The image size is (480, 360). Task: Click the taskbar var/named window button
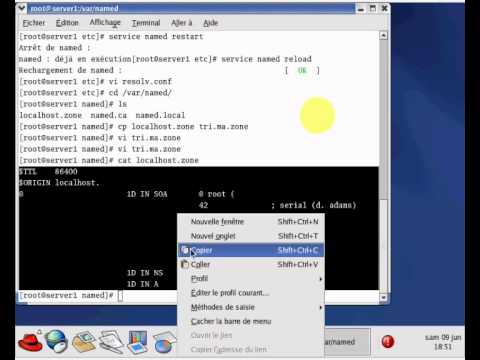[x=347, y=342]
